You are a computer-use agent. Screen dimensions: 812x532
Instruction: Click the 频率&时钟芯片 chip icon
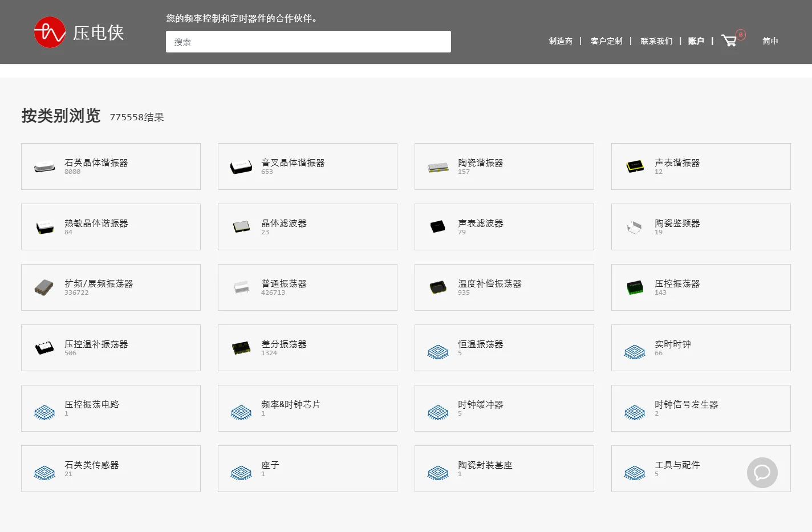[x=241, y=412]
